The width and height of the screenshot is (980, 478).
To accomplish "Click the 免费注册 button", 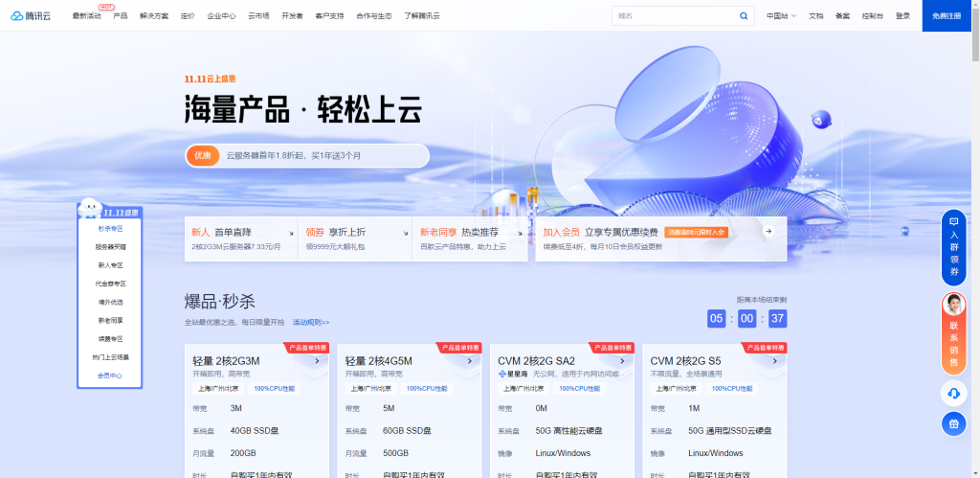I will point(947,15).
